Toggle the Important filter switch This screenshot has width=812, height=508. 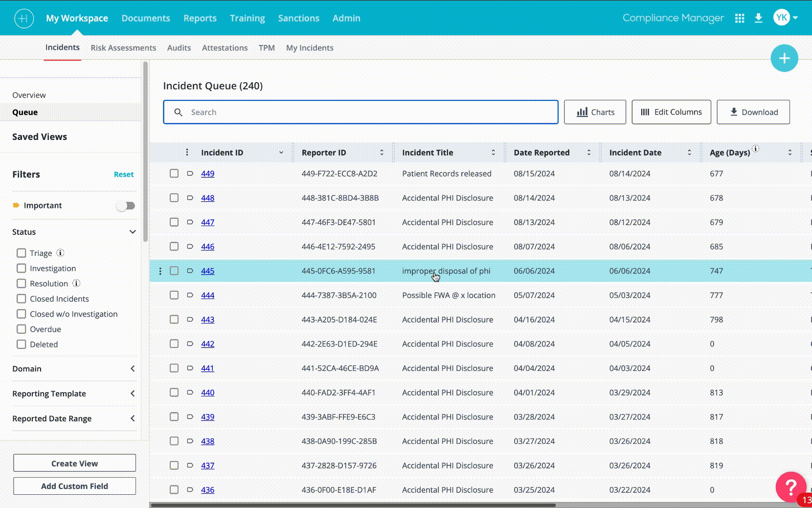coord(126,206)
